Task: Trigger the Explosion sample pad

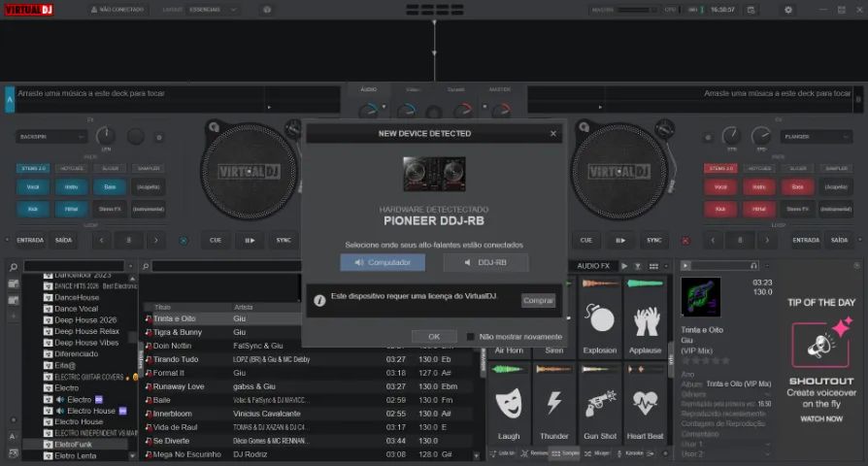Action: tap(599, 319)
